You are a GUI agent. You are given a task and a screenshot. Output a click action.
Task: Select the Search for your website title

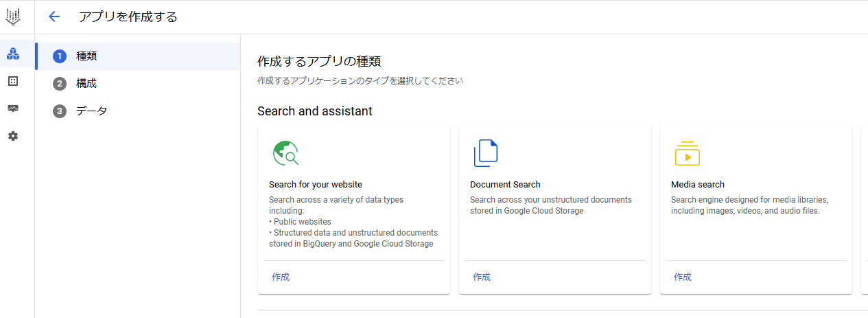pos(316,185)
